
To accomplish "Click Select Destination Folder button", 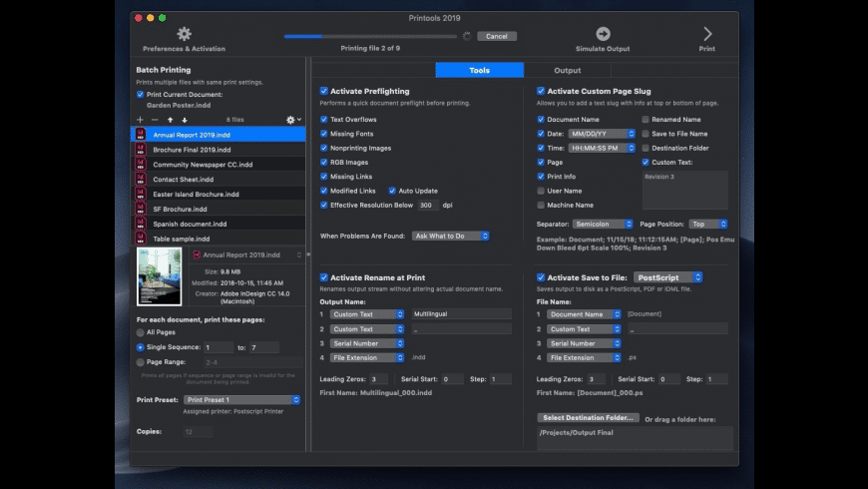I will tap(588, 417).
